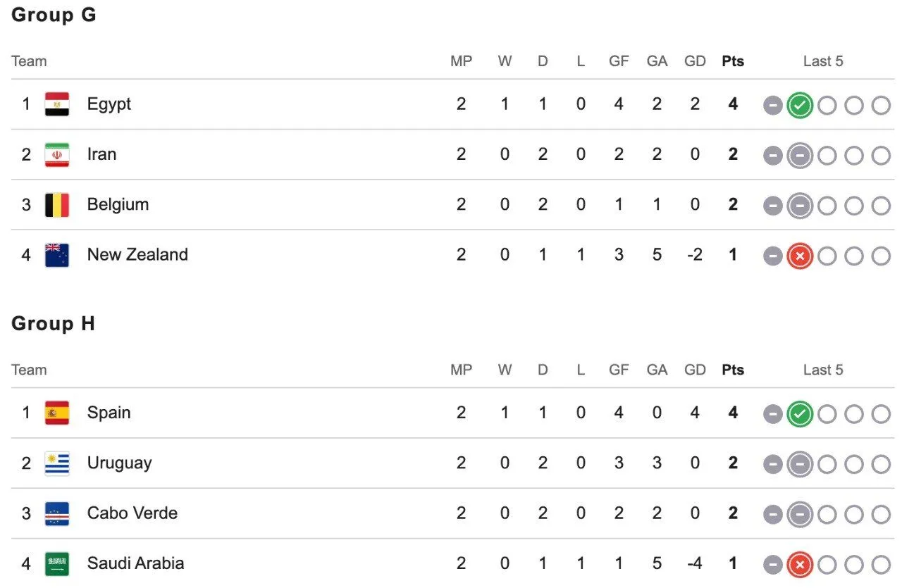Click the Group H heading

(x=54, y=324)
